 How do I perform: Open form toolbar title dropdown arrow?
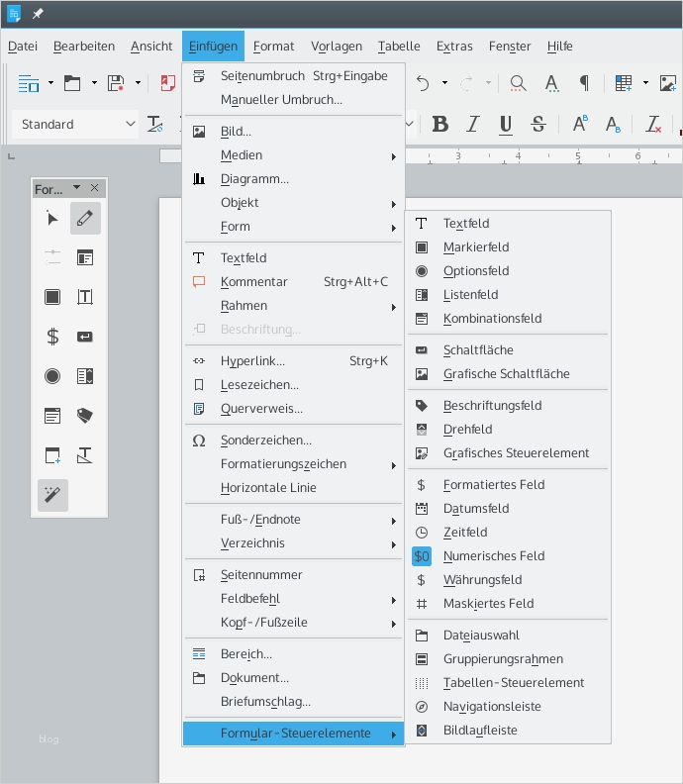coord(76,188)
